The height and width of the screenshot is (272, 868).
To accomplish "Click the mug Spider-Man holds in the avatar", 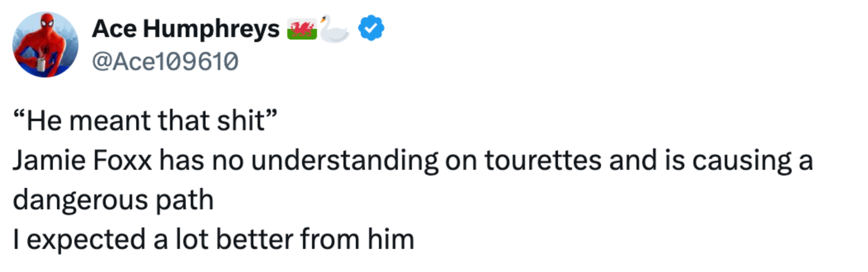I will pos(41,64).
